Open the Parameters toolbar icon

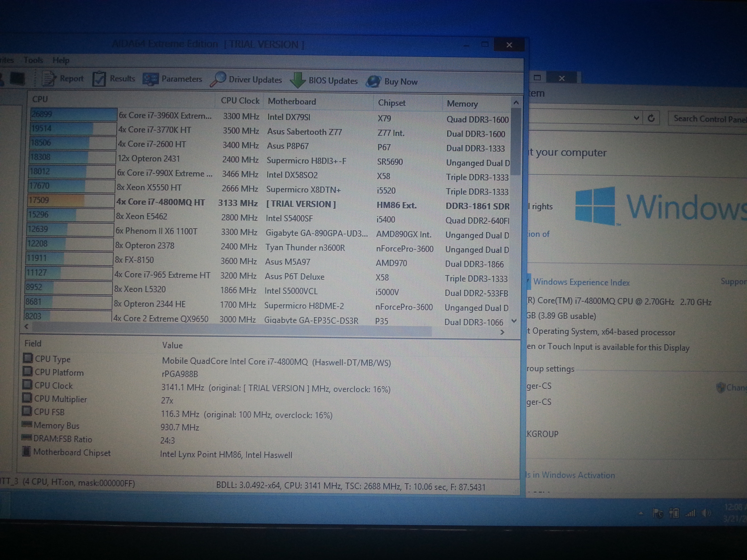pyautogui.click(x=150, y=79)
